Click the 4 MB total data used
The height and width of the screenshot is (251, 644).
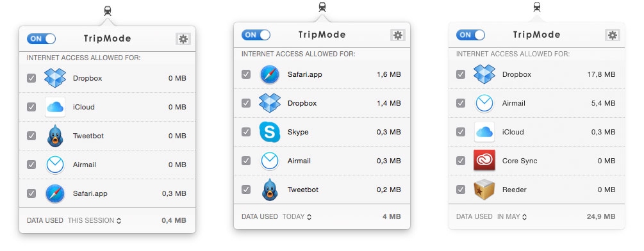click(x=392, y=216)
